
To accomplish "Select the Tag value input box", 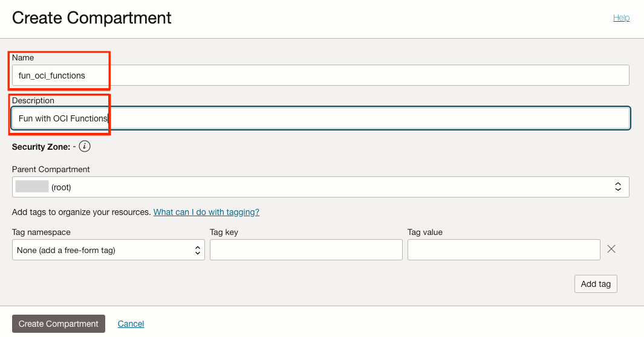I will pyautogui.click(x=504, y=250).
